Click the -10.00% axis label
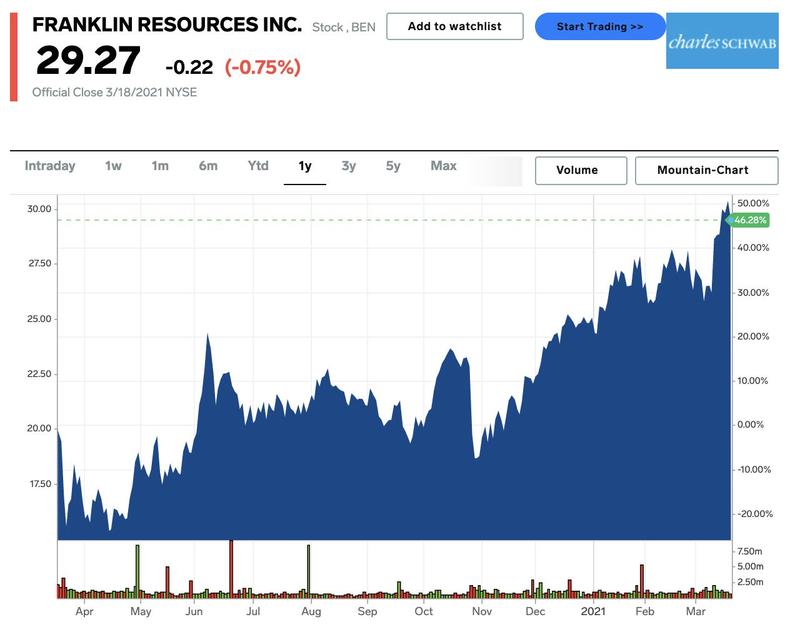Image resolution: width=800 pixels, height=629 pixels. click(754, 470)
